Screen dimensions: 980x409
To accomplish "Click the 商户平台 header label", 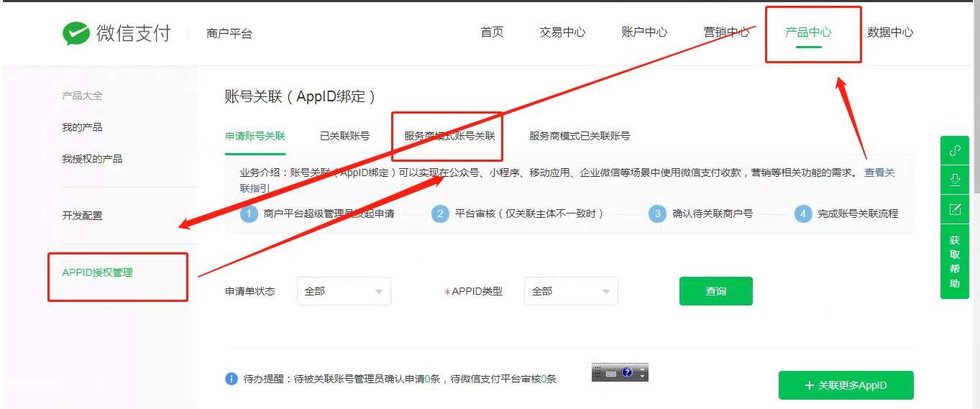I will [229, 33].
